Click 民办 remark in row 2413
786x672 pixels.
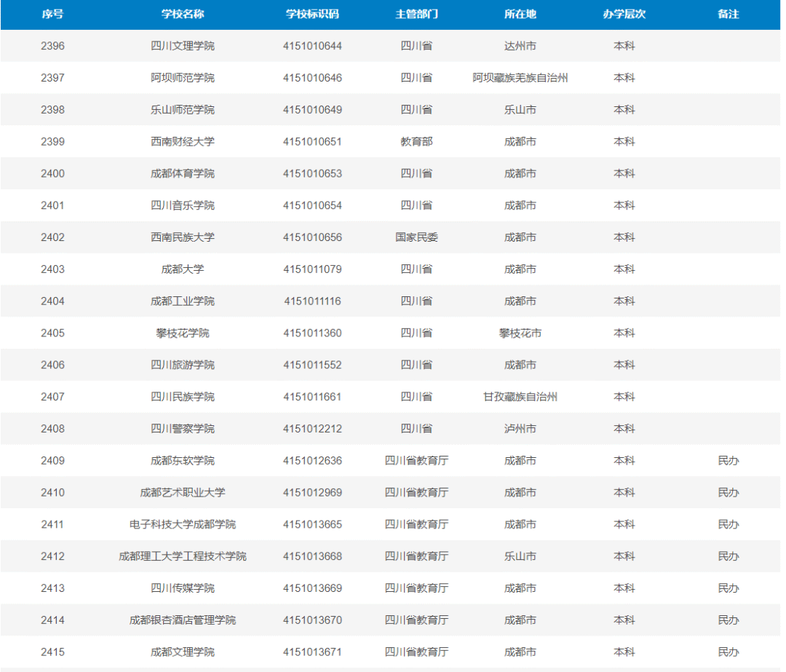729,588
